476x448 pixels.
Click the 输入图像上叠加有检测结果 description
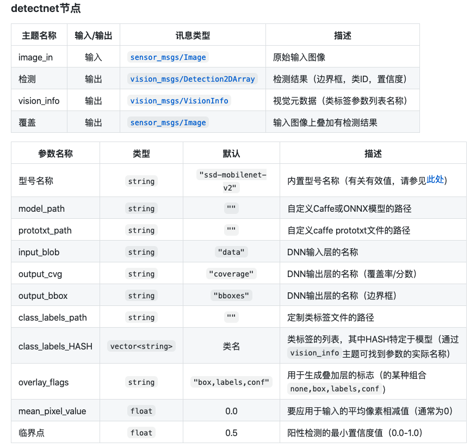(x=325, y=122)
